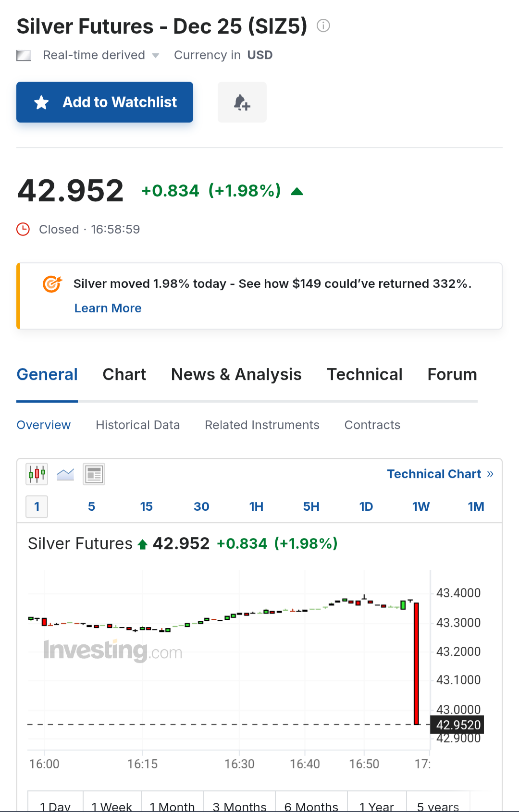
Task: Click the Learn More link
Action: point(108,308)
